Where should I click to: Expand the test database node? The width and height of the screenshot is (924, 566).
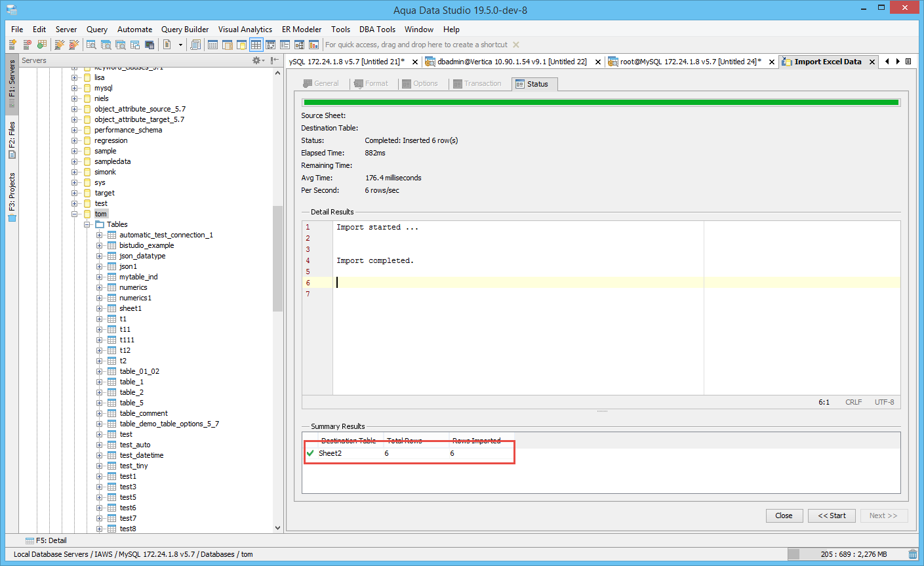74,203
